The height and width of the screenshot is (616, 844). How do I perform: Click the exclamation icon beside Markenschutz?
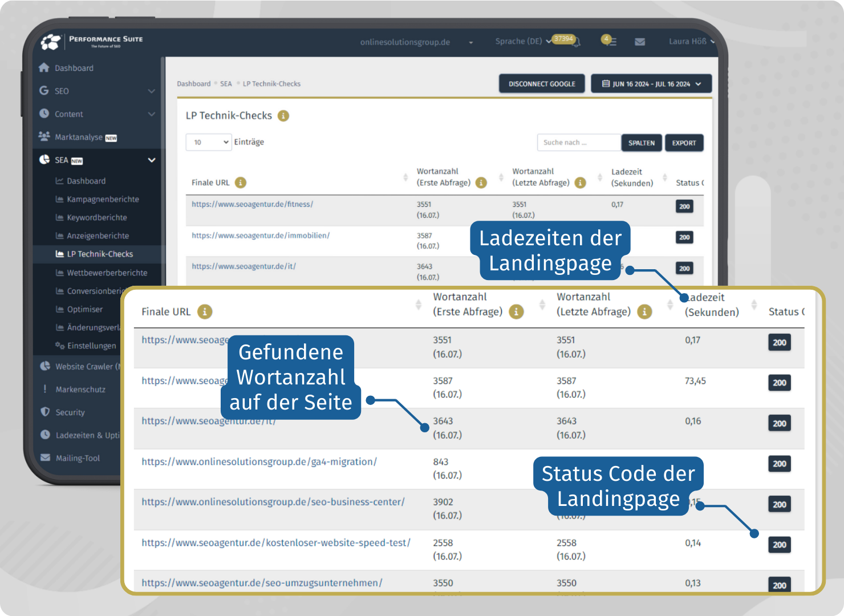pos(45,389)
